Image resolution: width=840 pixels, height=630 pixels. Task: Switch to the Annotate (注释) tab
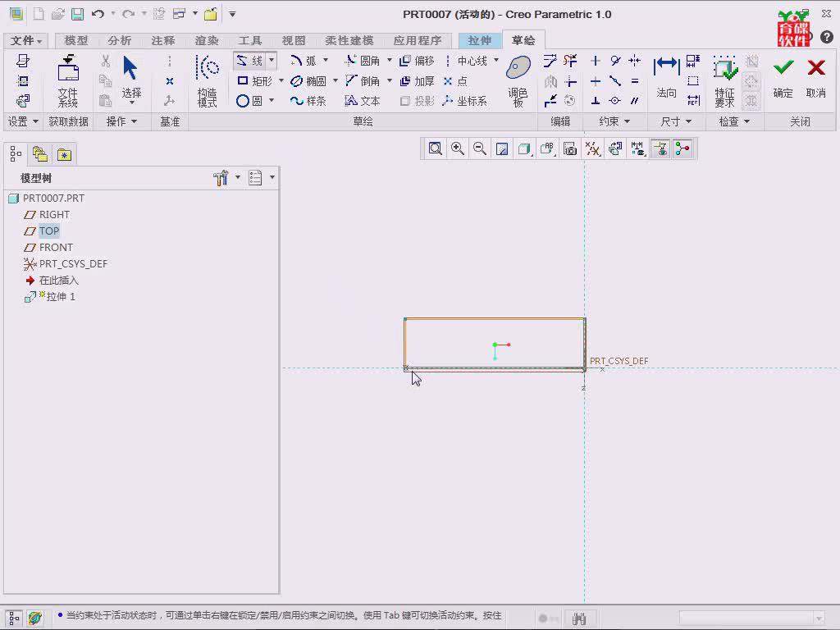coord(163,40)
